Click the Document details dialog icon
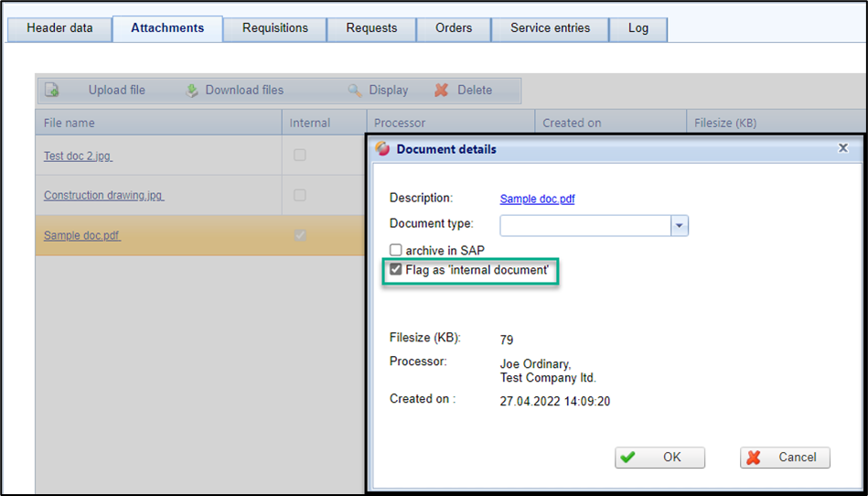 coord(382,149)
